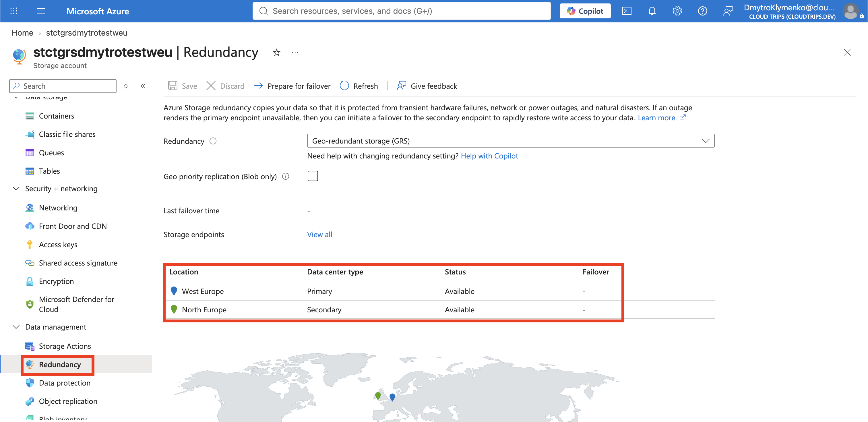The width and height of the screenshot is (868, 422).
Task: Click the Failover column header
Action: (596, 272)
